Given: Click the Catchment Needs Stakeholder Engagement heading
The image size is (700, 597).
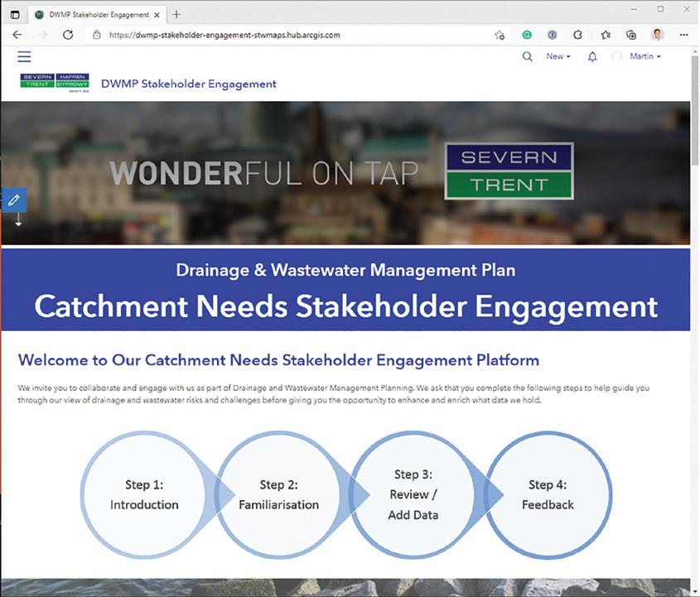Looking at the screenshot, I should point(346,306).
